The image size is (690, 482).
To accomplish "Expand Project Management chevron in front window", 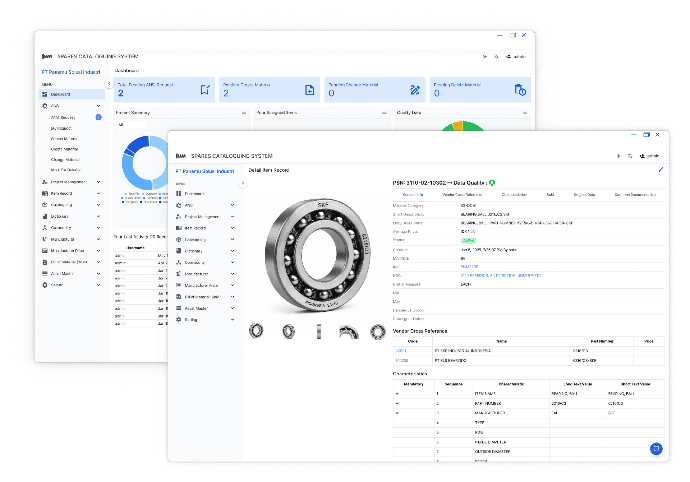I will [x=232, y=217].
